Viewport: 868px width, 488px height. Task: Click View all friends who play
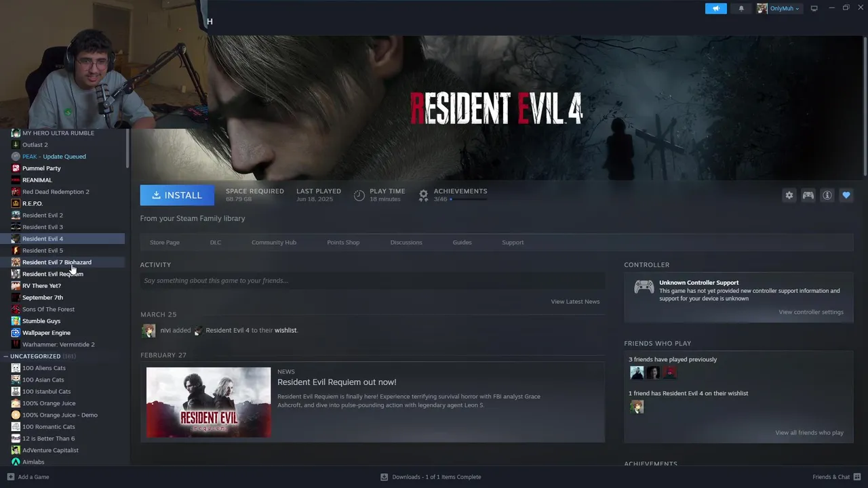[809, 432]
